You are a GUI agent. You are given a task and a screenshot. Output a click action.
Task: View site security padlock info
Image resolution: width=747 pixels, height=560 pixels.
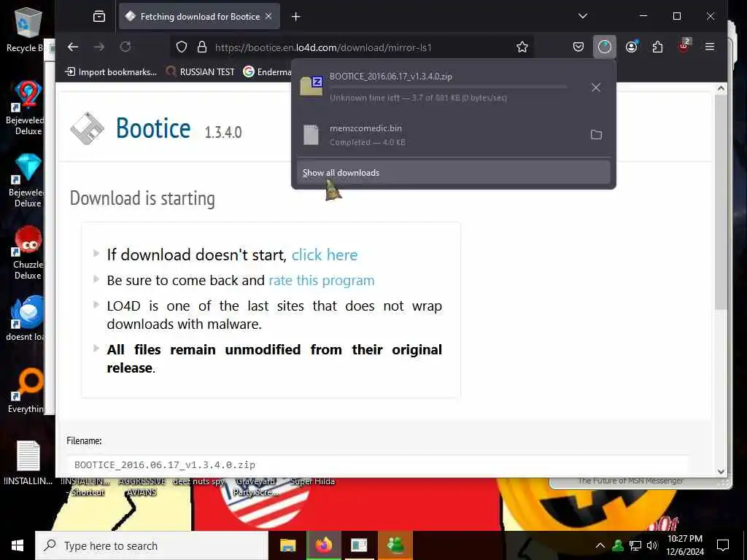pos(202,47)
